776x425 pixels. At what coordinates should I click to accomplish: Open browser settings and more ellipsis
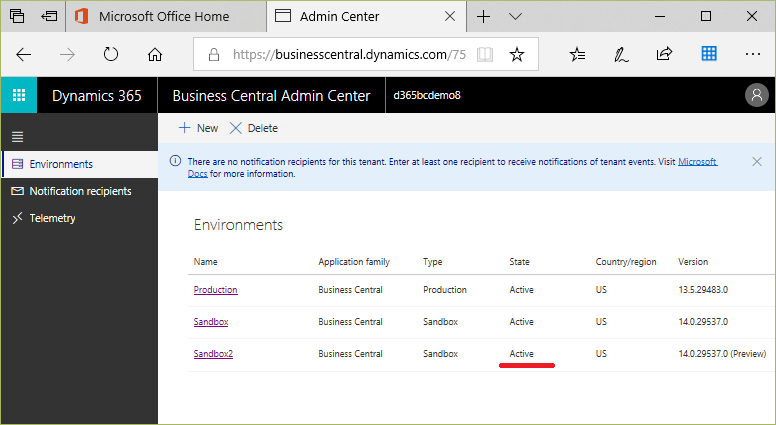click(x=752, y=54)
